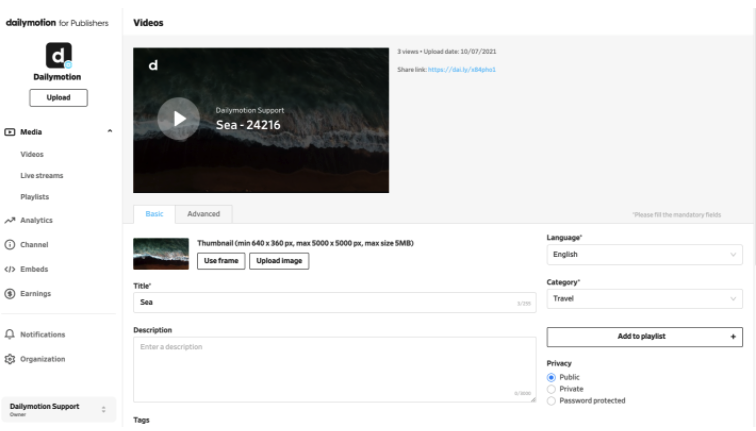Click the Tags label

click(x=141, y=420)
